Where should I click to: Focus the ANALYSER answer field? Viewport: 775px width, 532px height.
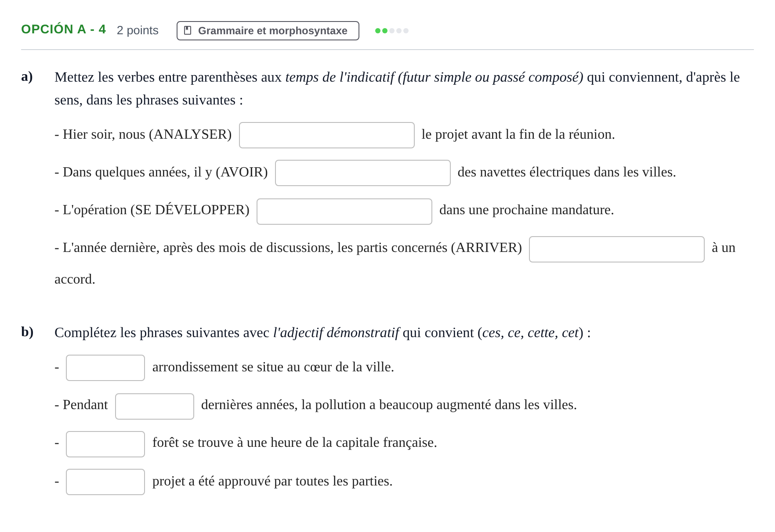click(327, 135)
